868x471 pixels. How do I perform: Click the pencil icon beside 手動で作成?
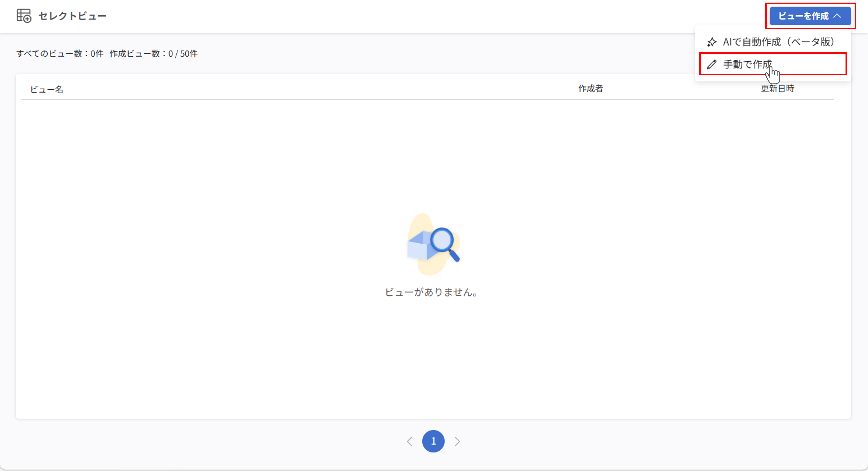[711, 64]
